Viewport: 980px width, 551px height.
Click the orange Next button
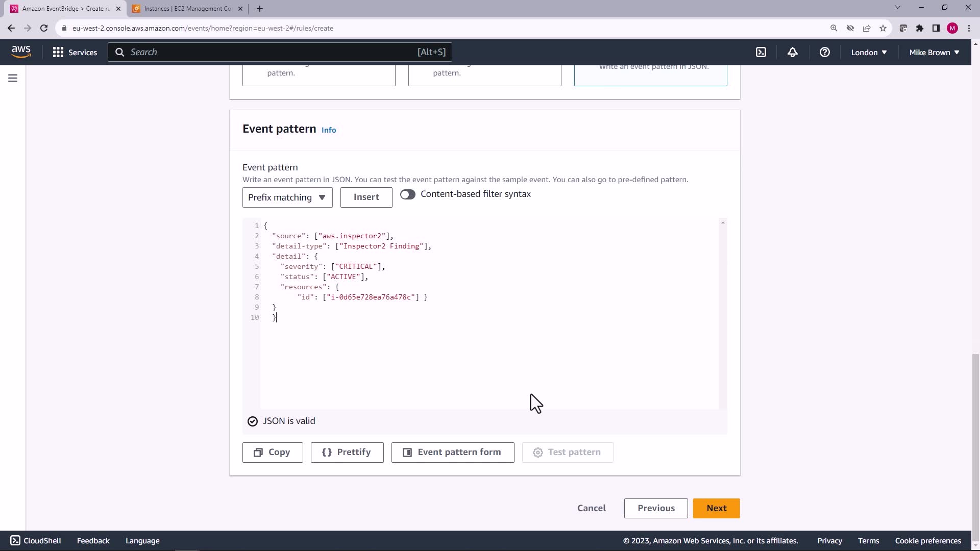[716, 508]
